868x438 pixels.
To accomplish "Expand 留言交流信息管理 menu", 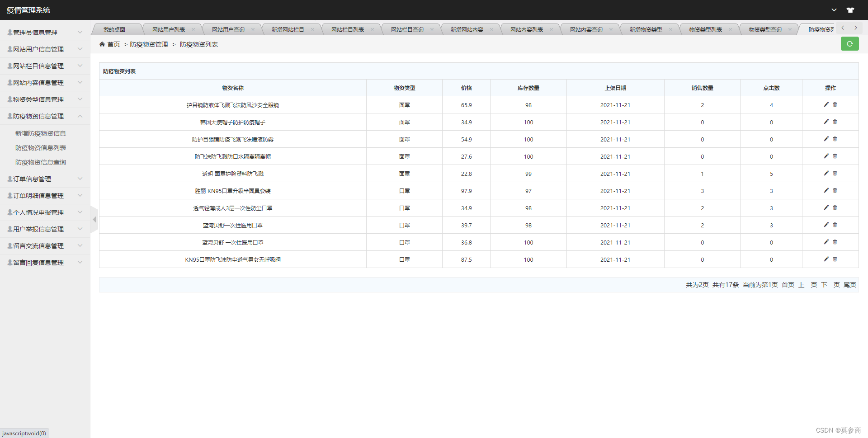I will tap(45, 246).
